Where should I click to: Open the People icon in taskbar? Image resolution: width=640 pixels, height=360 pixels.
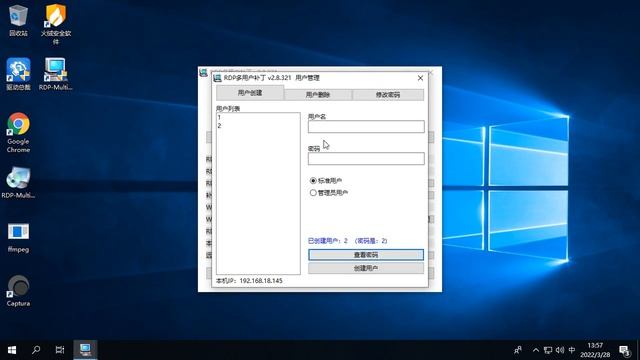518,350
